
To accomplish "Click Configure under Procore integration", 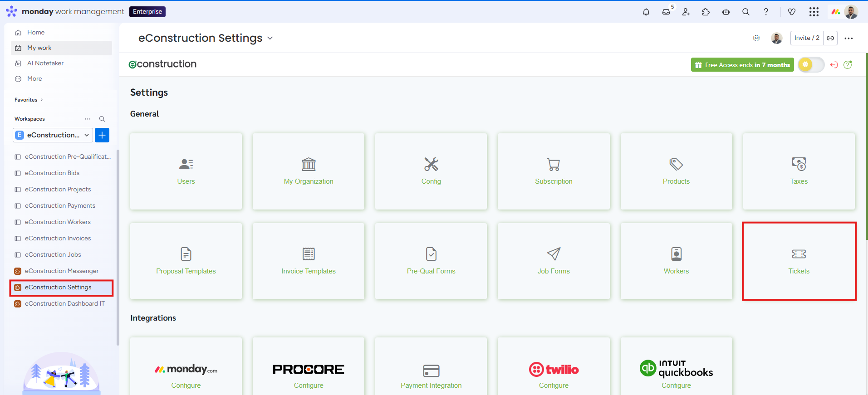I will click(x=309, y=385).
